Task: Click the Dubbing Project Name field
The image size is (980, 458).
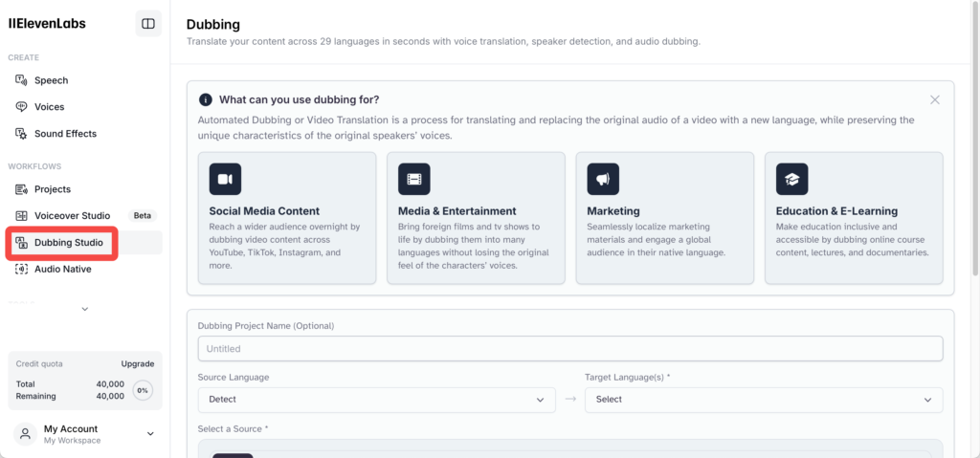Action: pyautogui.click(x=570, y=349)
